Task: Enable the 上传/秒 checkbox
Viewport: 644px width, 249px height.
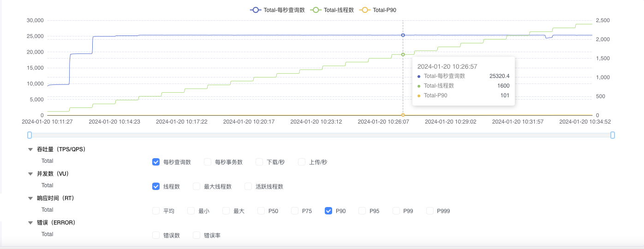Action: coord(302,162)
